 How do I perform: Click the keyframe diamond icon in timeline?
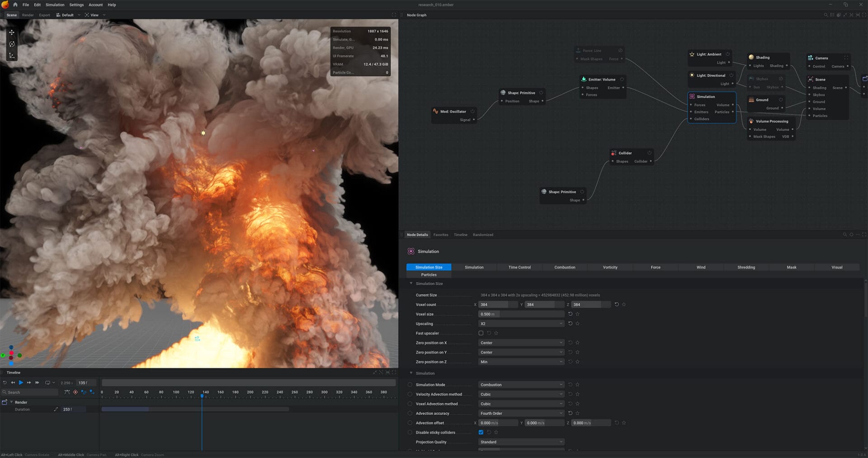[75, 392]
